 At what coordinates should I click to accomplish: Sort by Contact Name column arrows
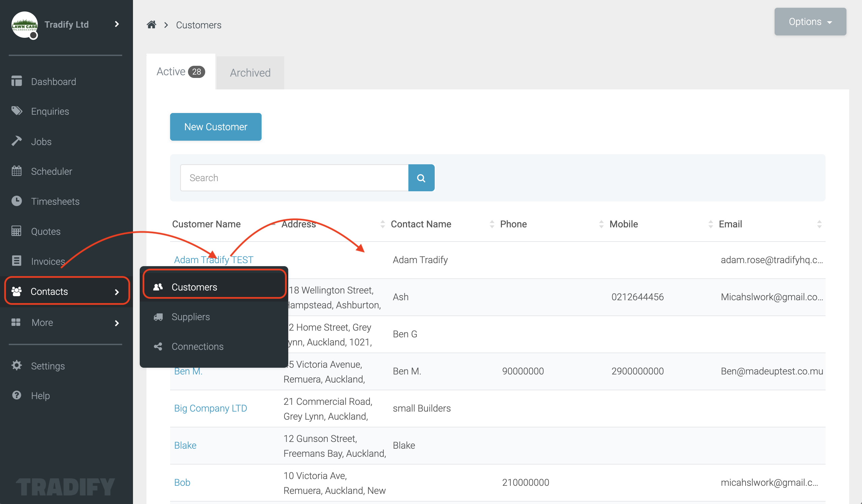(492, 224)
